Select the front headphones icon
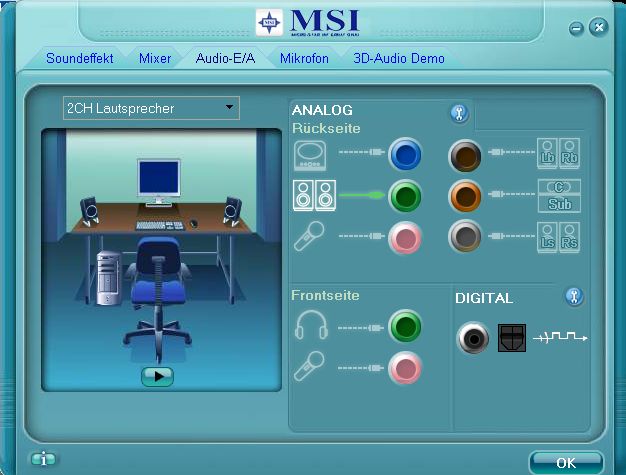626x475 pixels. 311,325
